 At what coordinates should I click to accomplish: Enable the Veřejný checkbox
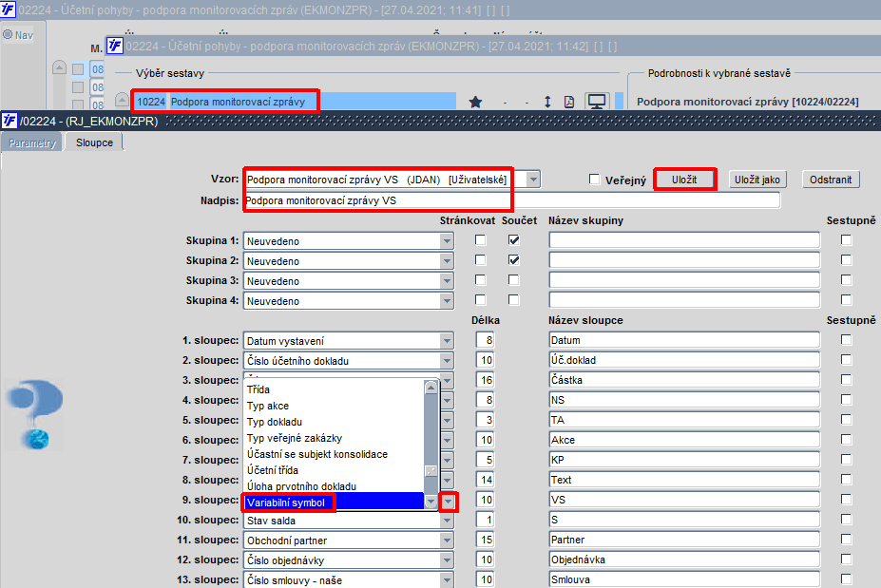click(594, 180)
